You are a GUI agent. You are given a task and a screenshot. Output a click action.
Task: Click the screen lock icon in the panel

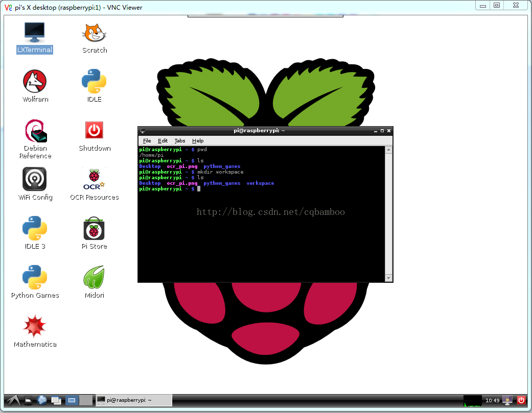click(507, 400)
